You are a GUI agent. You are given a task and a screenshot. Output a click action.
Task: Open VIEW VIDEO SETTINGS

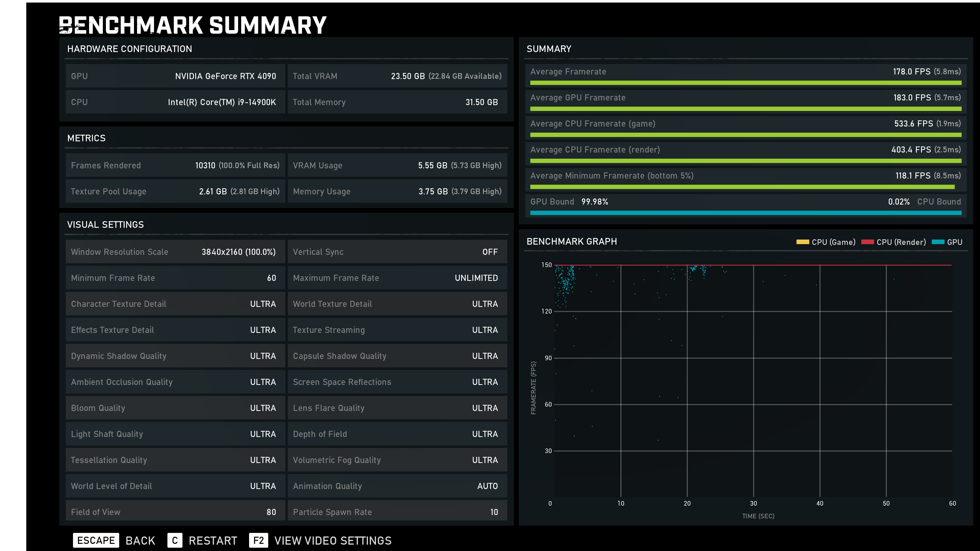point(333,541)
